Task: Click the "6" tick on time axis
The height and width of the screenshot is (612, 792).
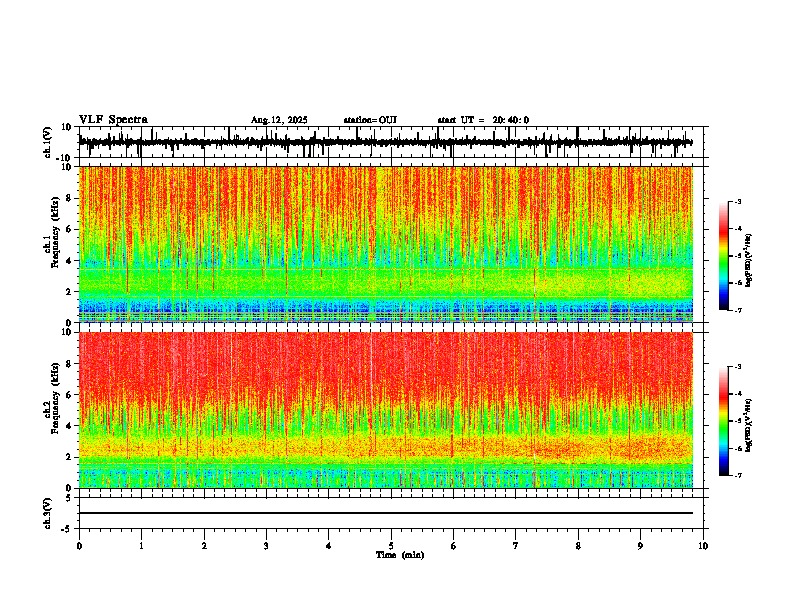Action: [x=454, y=546]
